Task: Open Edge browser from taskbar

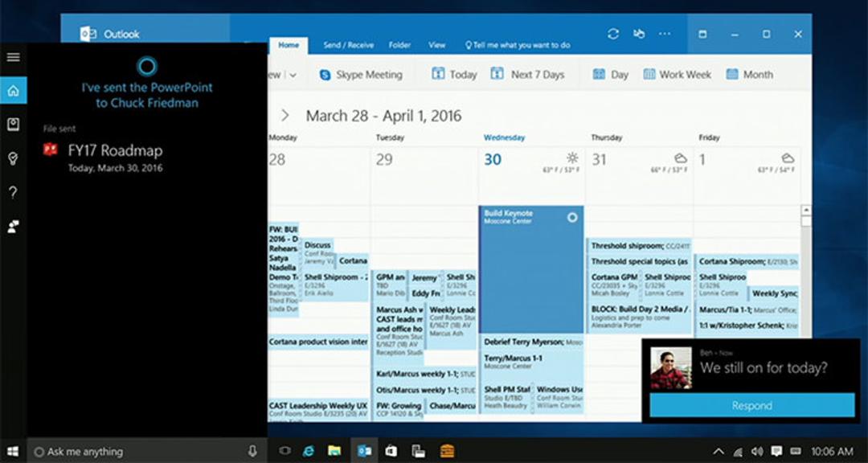Action: pos(309,451)
